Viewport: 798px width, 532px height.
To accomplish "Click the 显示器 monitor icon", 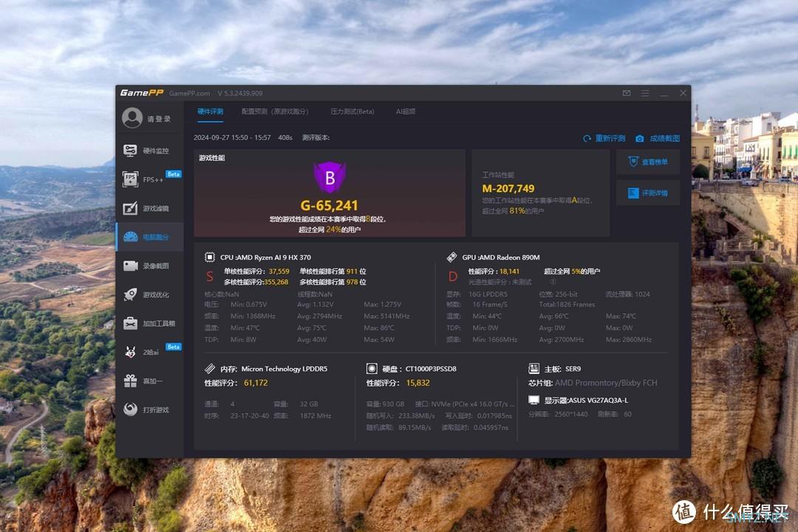I will point(533,400).
